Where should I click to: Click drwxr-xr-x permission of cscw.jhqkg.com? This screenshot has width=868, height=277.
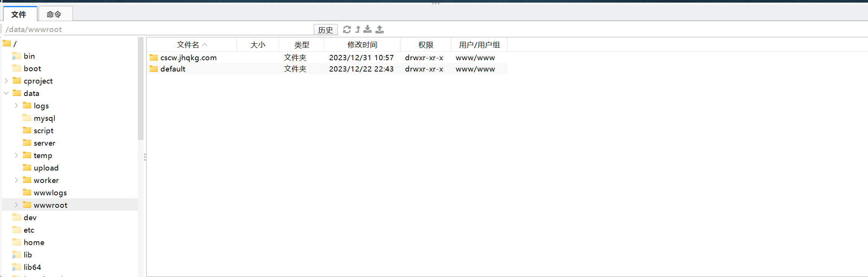424,58
